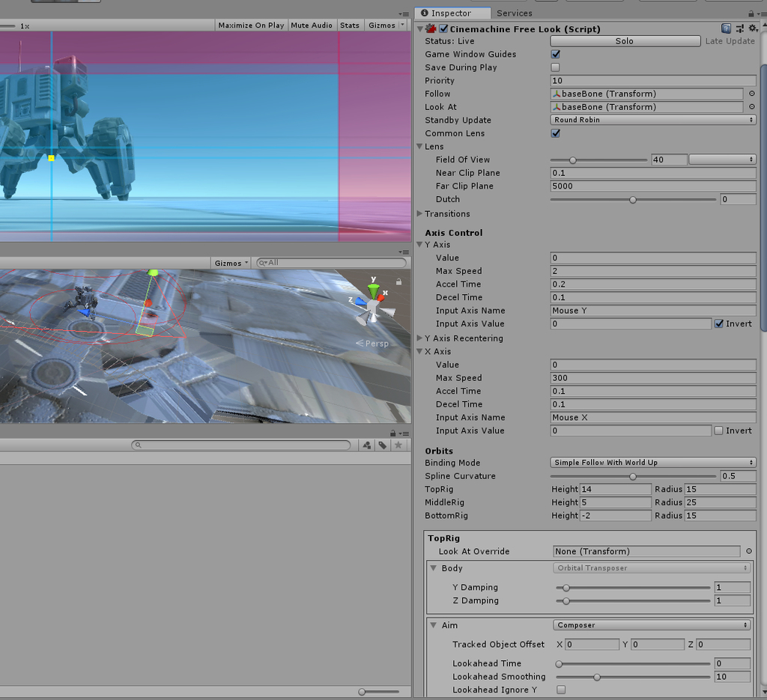
Task: Collapse the Y Axis section
Action: (x=419, y=244)
